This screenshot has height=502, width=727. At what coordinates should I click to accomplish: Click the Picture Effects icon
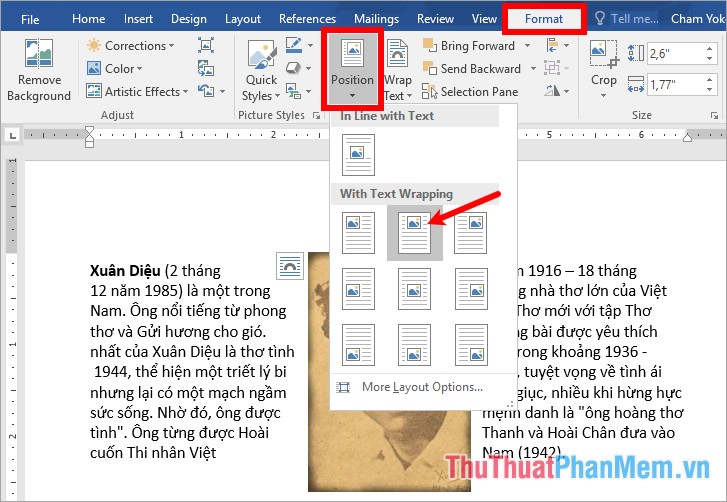coord(294,68)
